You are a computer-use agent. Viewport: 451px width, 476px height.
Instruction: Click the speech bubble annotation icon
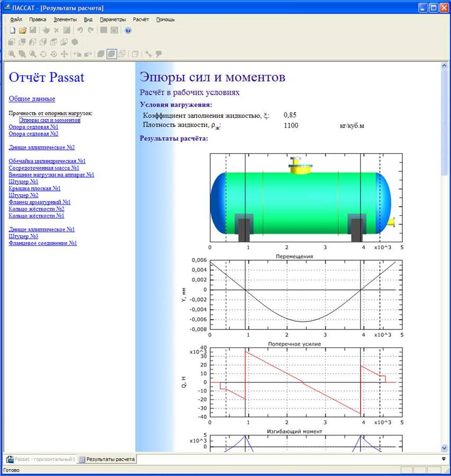point(158,54)
